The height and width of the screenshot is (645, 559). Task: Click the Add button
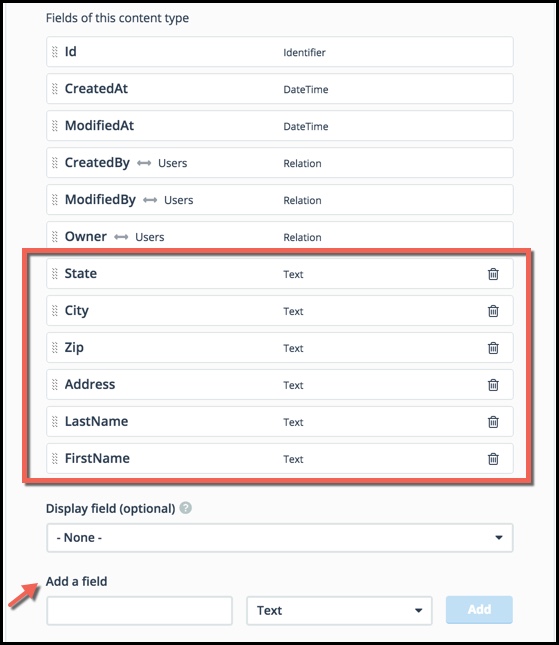[x=479, y=610]
